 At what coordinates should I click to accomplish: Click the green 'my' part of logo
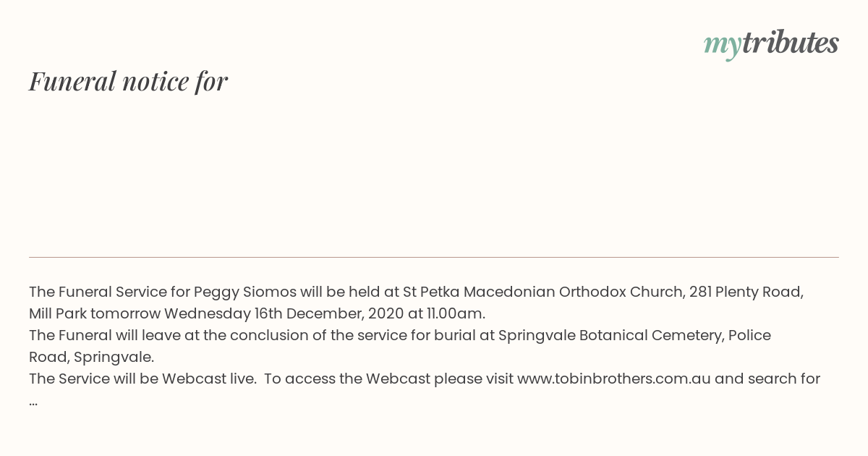point(722,46)
